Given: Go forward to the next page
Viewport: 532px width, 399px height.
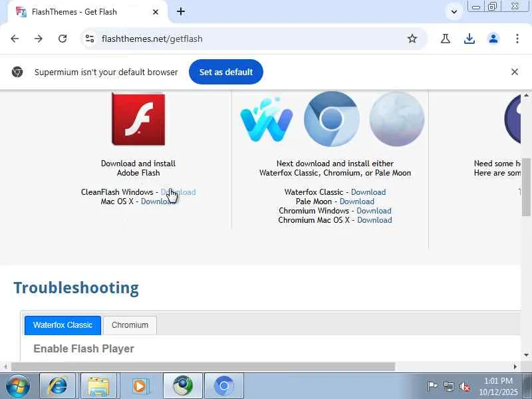Looking at the screenshot, I should tap(39, 39).
